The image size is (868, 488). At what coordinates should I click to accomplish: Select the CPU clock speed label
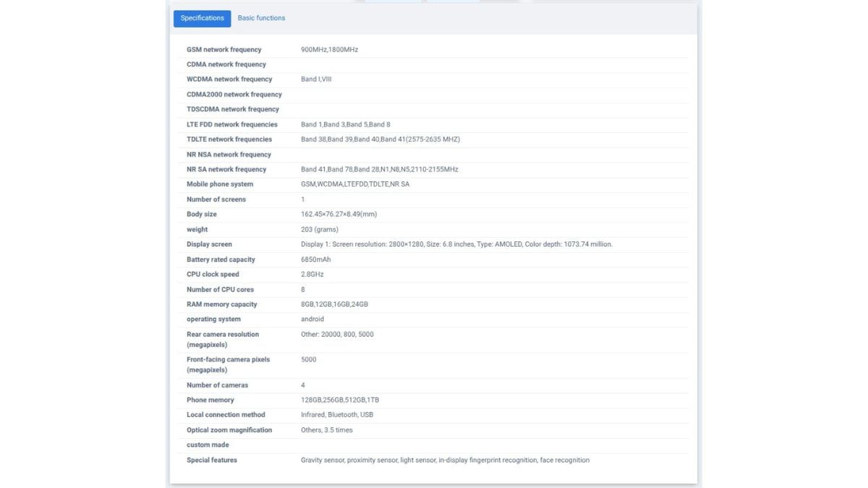213,275
